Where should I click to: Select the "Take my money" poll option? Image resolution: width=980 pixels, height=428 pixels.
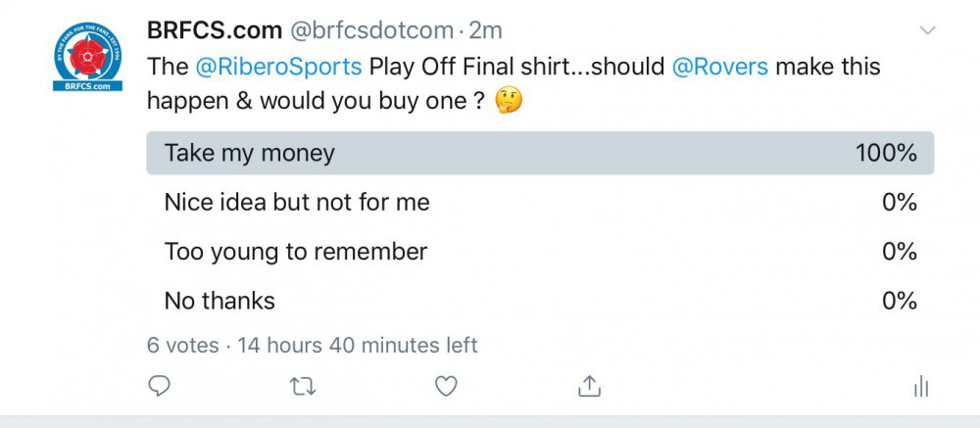tap(250, 154)
